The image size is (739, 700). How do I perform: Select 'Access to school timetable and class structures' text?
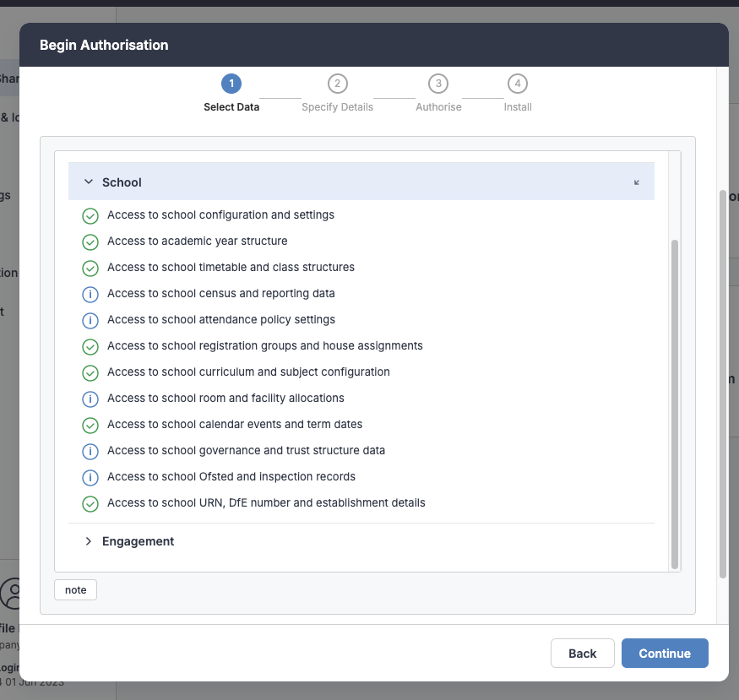(x=231, y=267)
